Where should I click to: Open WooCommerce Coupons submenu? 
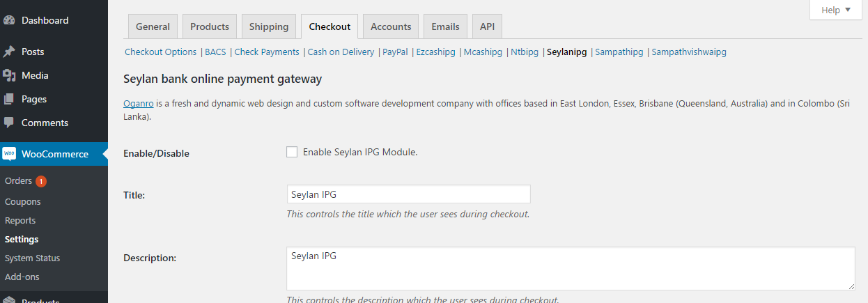[x=23, y=201]
